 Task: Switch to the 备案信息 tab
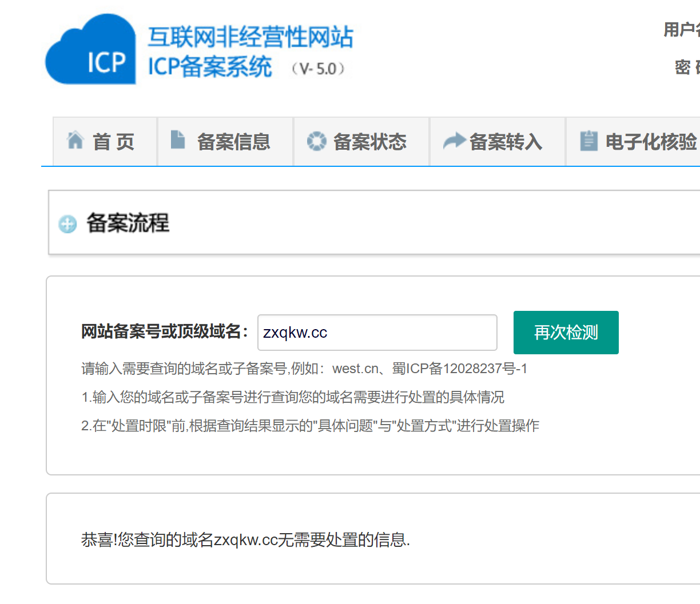pyautogui.click(x=233, y=142)
